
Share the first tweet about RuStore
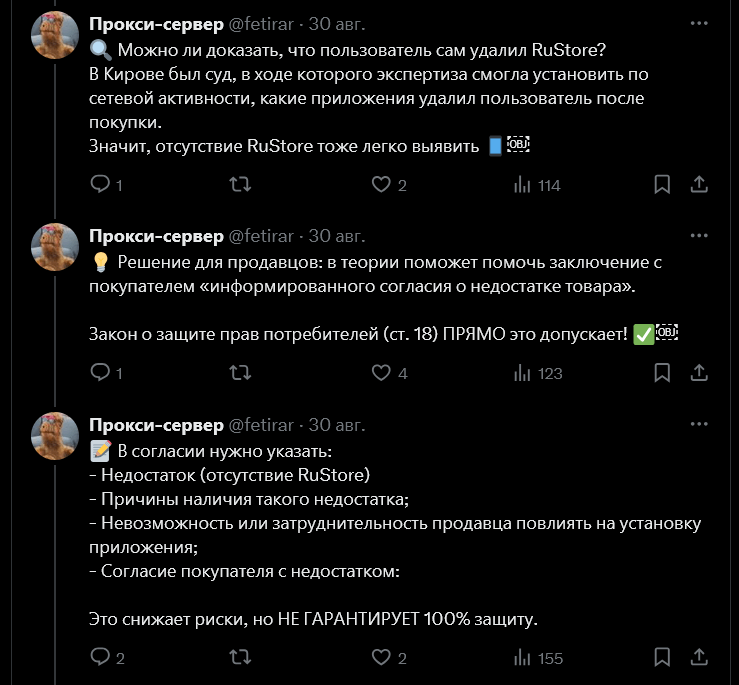tap(700, 185)
